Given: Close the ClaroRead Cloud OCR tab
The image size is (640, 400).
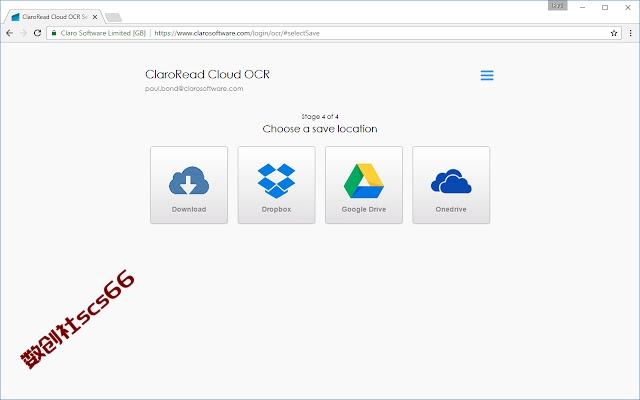Looking at the screenshot, I should (95, 17).
